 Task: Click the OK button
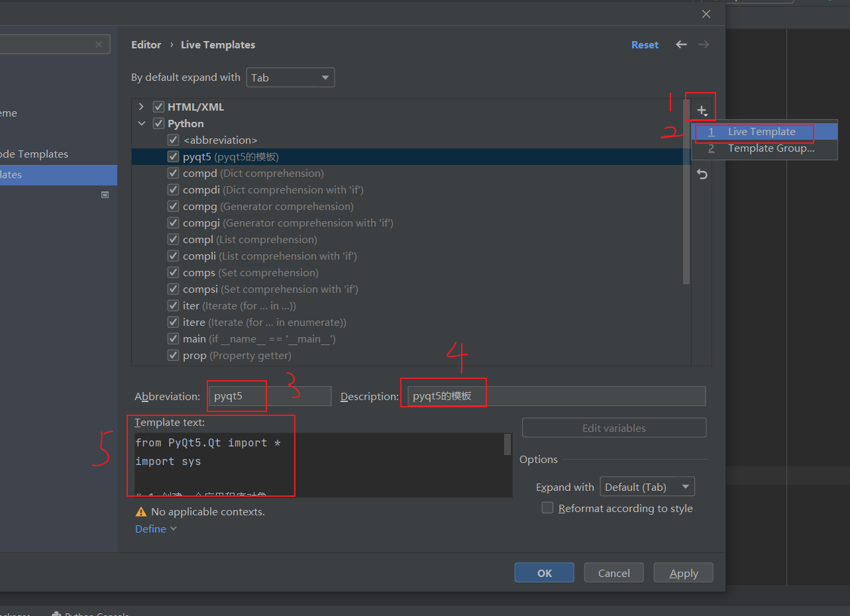point(545,573)
